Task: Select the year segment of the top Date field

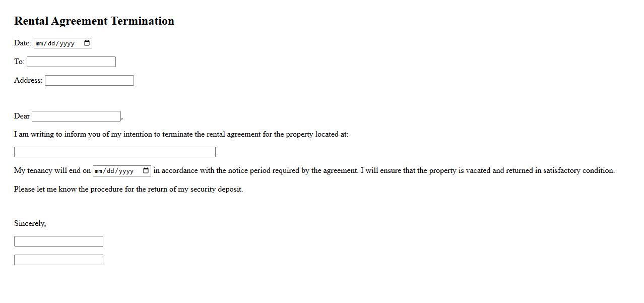Action: click(67, 43)
